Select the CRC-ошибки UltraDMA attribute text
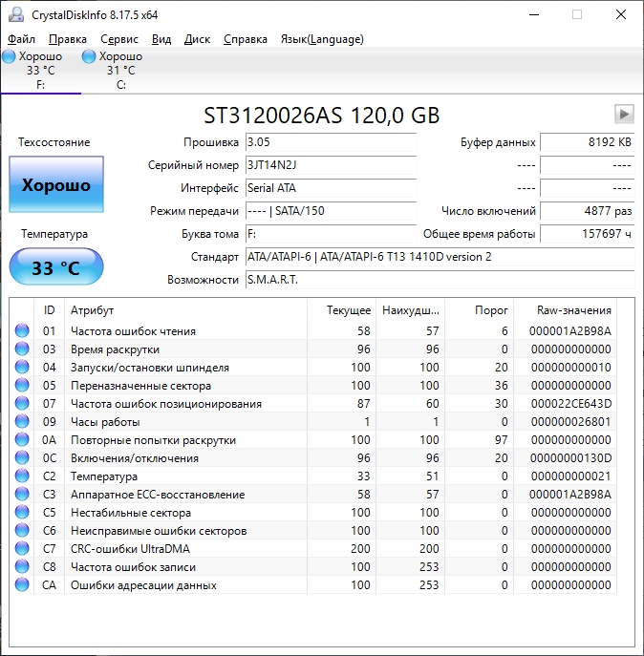Viewport: 644px width, 656px height. tap(130, 548)
